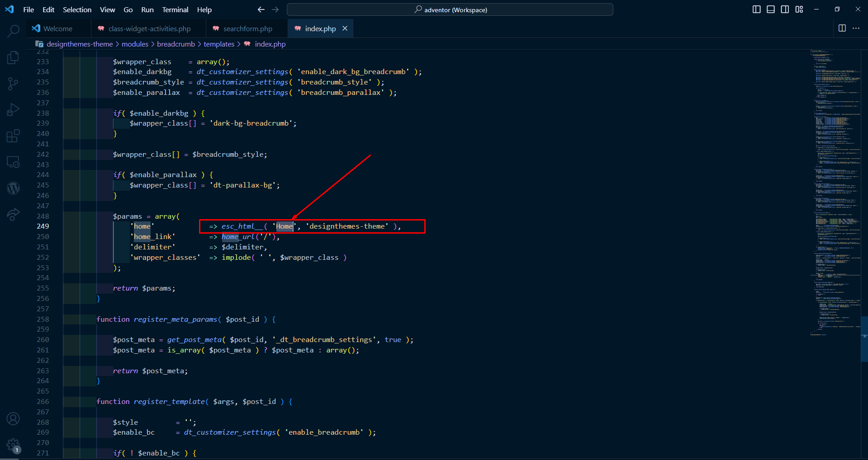Close the index.php tab

pos(345,28)
